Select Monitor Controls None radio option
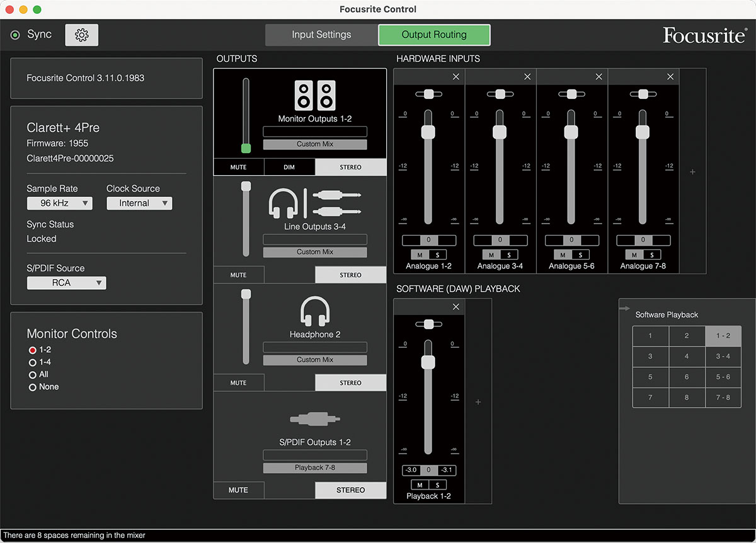The height and width of the screenshot is (543, 756). [33, 387]
